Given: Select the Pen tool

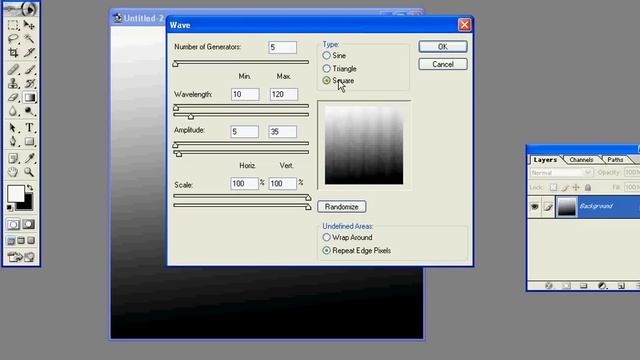Looking at the screenshot, I should point(13,142).
